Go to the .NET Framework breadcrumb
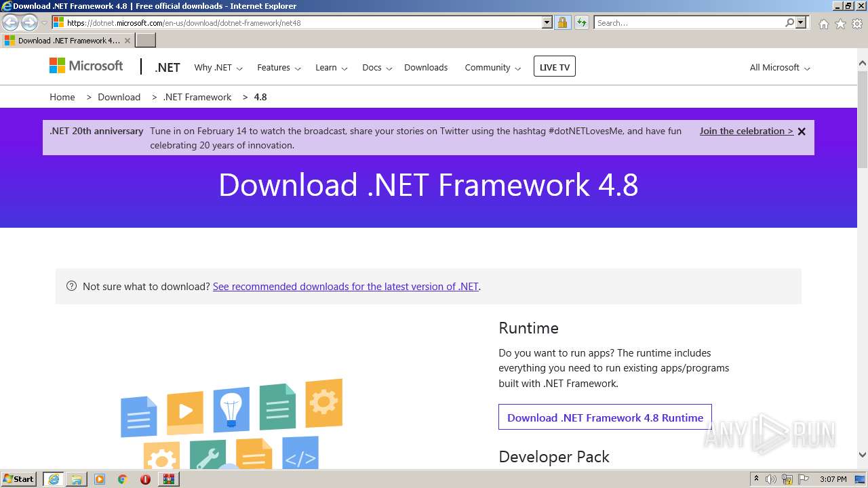The width and height of the screenshot is (868, 488). [197, 97]
